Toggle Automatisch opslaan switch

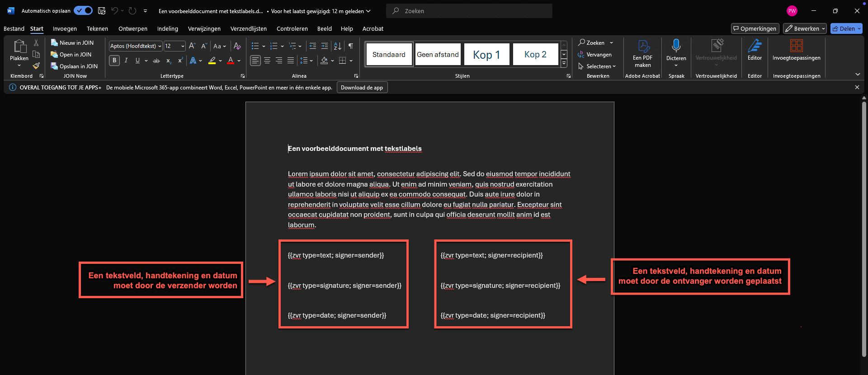coord(83,11)
